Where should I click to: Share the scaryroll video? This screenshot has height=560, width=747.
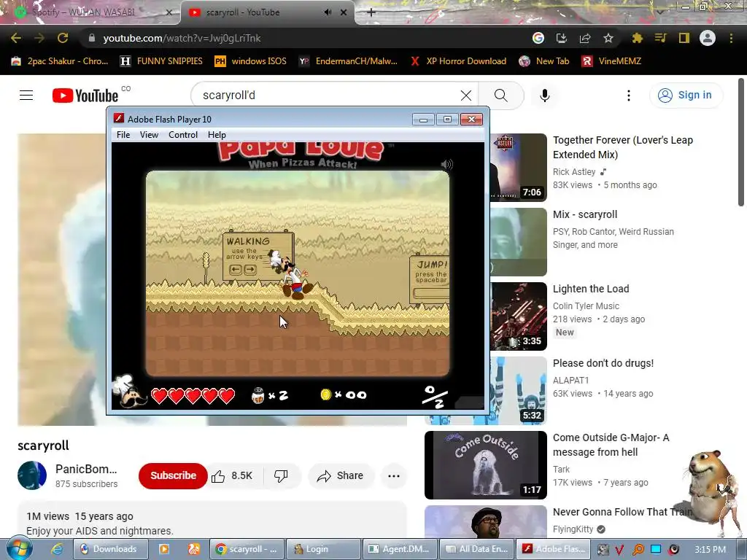click(341, 475)
